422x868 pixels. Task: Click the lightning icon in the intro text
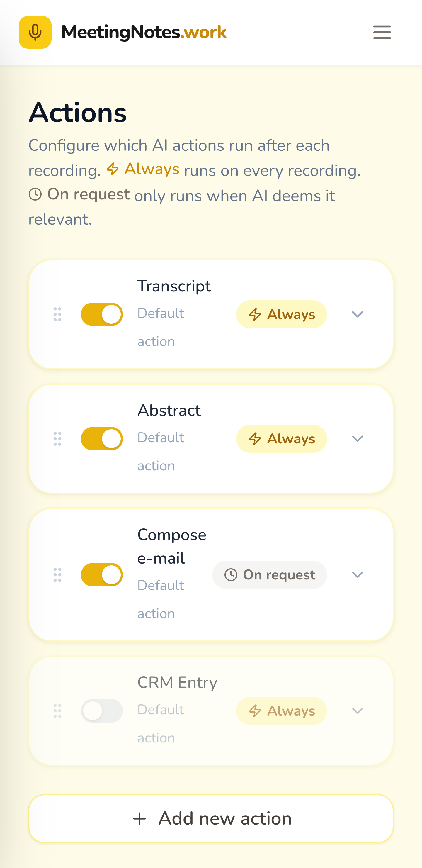[x=113, y=169]
